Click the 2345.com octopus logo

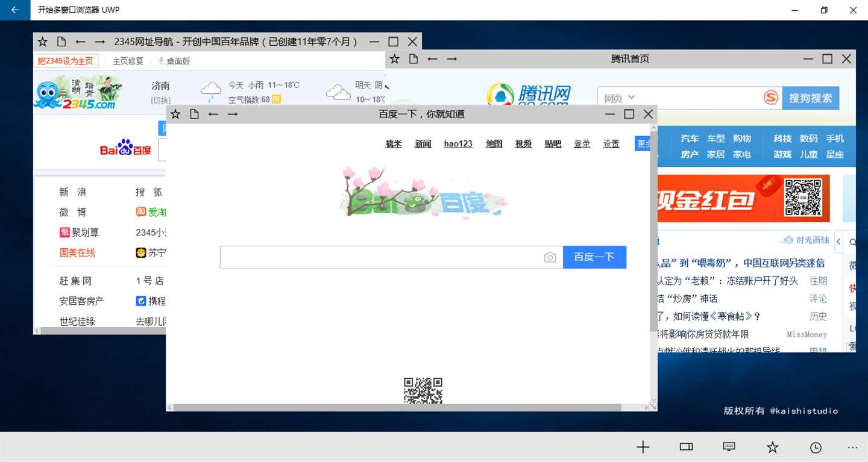[x=78, y=92]
